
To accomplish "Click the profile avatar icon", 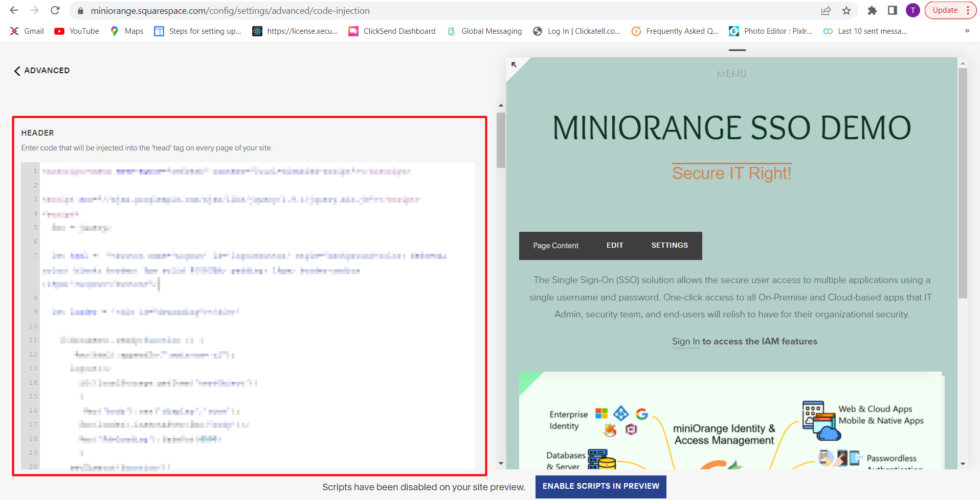I will click(913, 10).
